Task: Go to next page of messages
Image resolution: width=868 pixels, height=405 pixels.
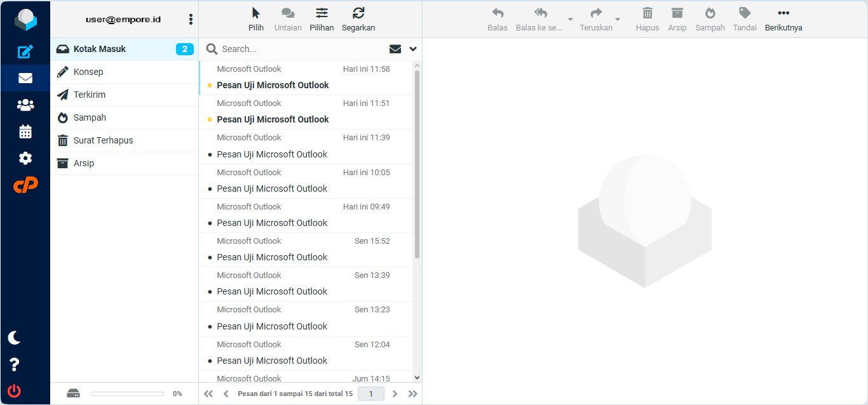Action: click(x=395, y=394)
